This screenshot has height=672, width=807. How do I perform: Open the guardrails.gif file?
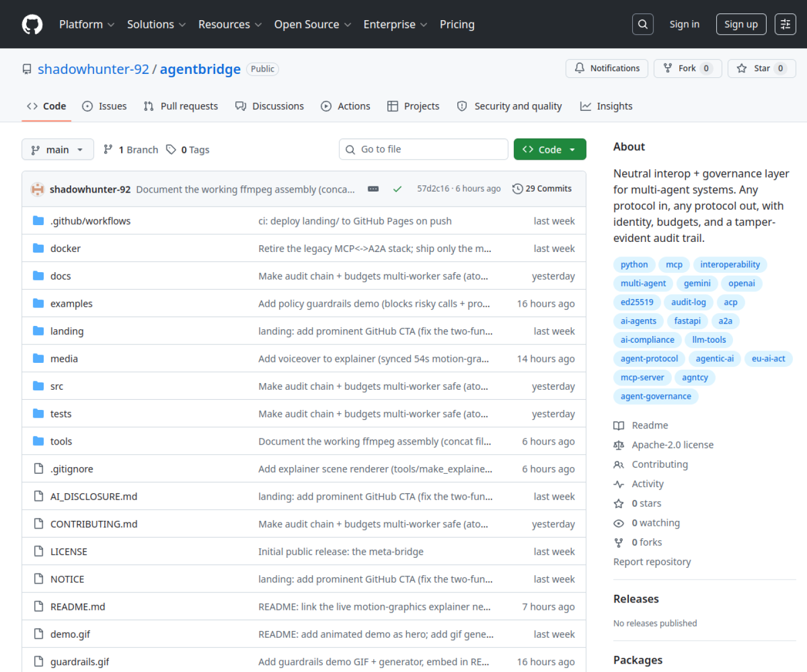80,661
